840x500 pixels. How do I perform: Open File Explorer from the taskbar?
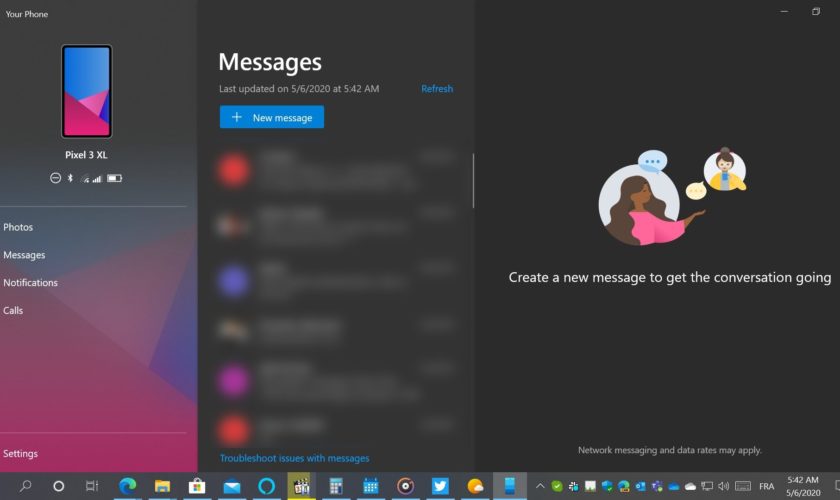(162, 486)
